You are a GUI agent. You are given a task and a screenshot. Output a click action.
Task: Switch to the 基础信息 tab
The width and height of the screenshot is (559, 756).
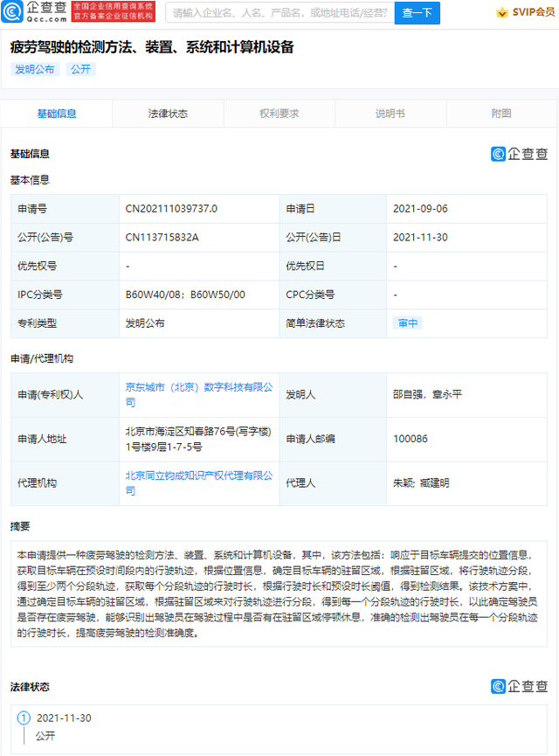(57, 114)
